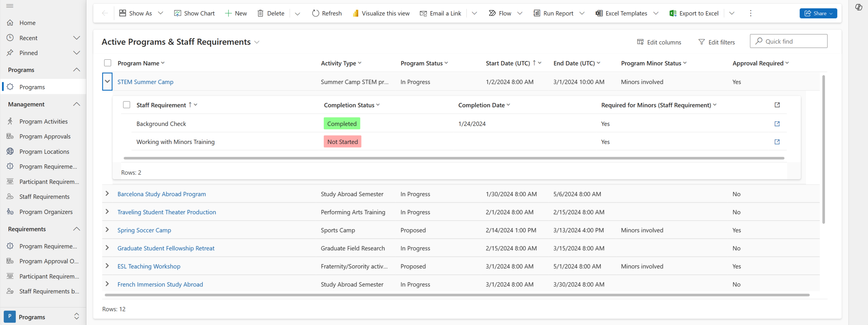Collapse the Management group

(x=77, y=104)
